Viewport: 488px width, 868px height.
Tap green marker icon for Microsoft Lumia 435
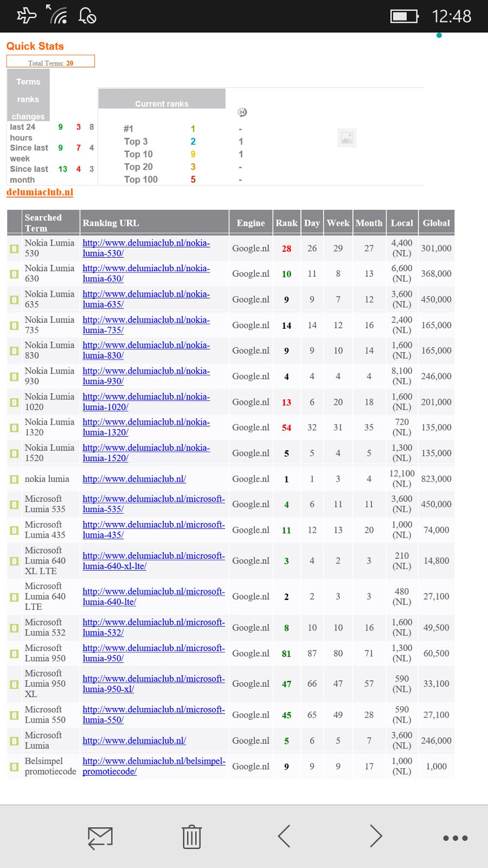coord(15,531)
